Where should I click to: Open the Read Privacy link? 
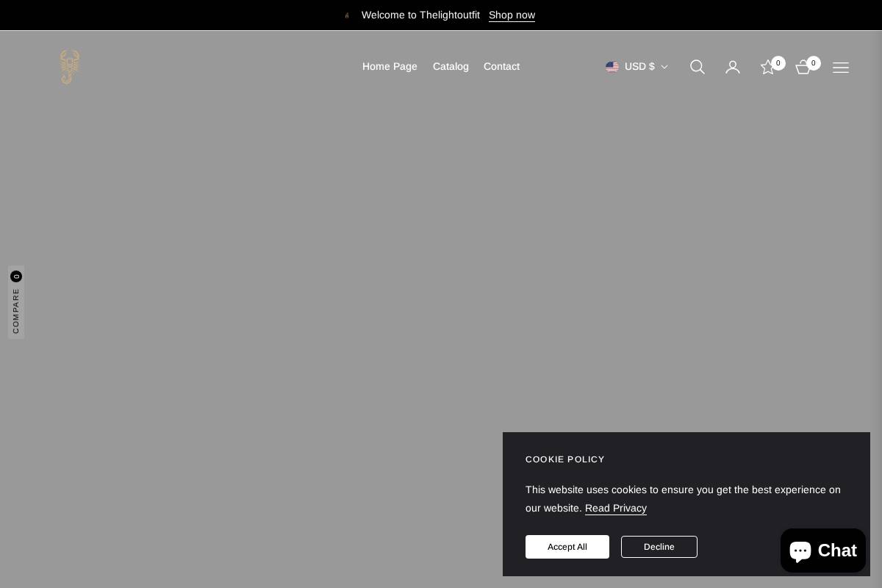tap(615, 508)
